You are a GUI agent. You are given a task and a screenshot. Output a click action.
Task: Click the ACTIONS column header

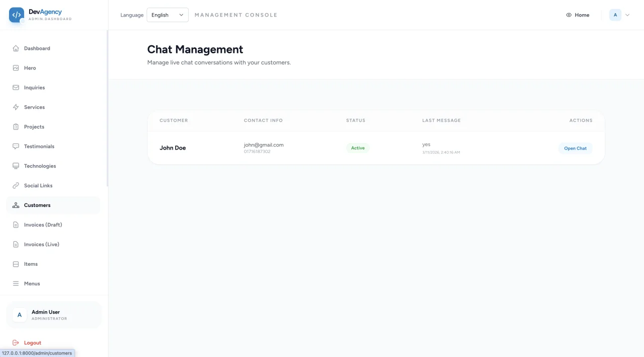click(x=581, y=121)
